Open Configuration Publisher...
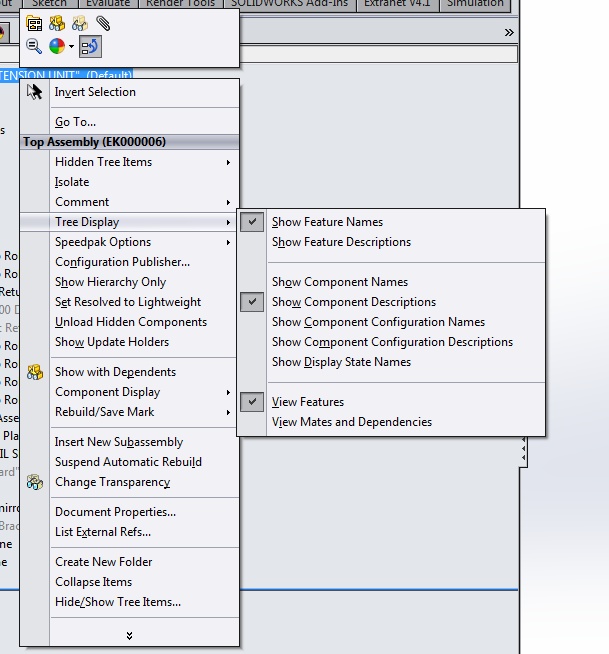609x654 pixels. 130,262
